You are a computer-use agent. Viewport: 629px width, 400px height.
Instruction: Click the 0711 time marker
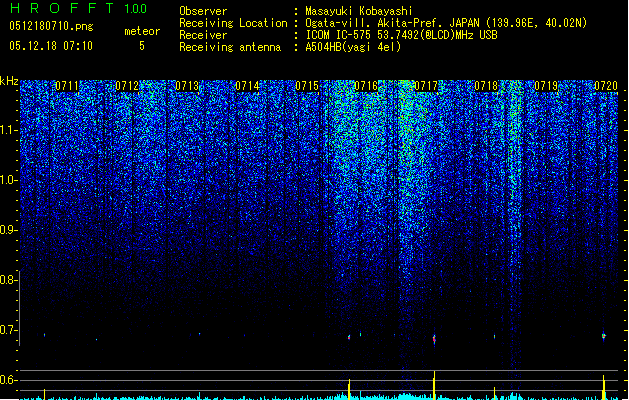(67, 86)
